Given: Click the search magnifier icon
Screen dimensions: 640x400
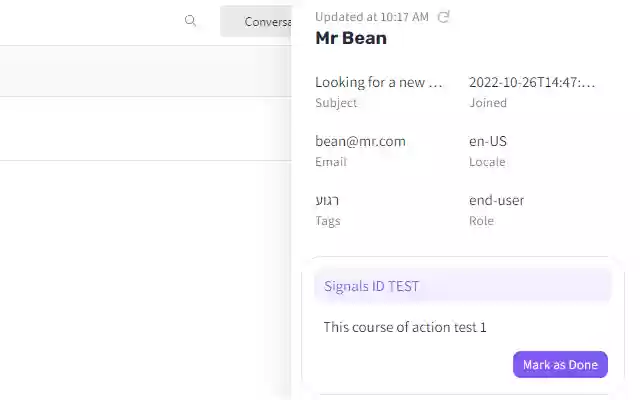Looking at the screenshot, I should pos(191,21).
